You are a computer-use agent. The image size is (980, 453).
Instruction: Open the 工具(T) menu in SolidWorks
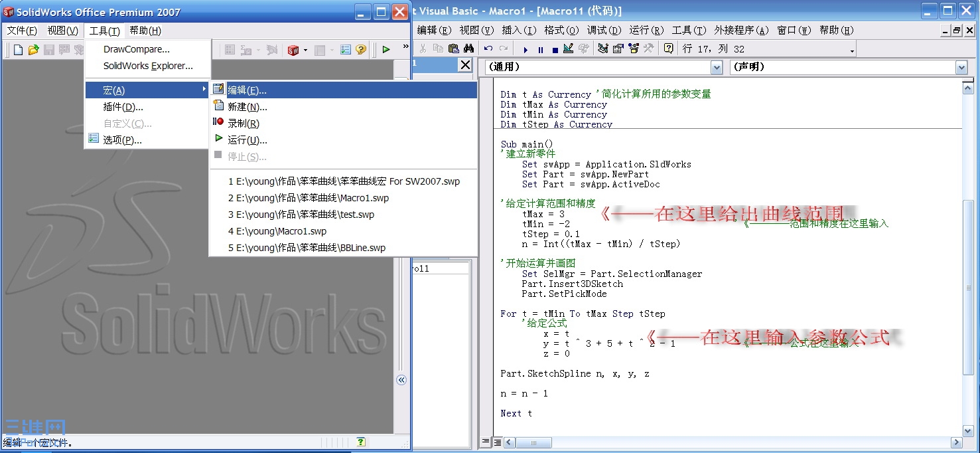(x=105, y=31)
